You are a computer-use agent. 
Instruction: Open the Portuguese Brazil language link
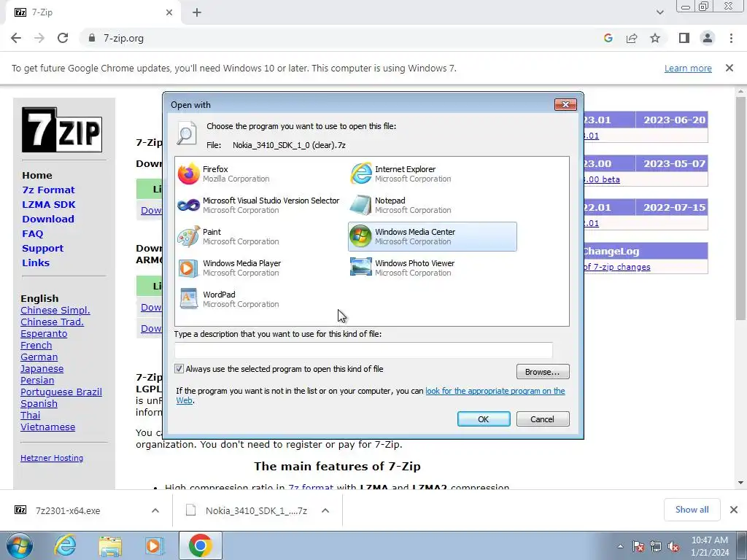click(x=61, y=392)
